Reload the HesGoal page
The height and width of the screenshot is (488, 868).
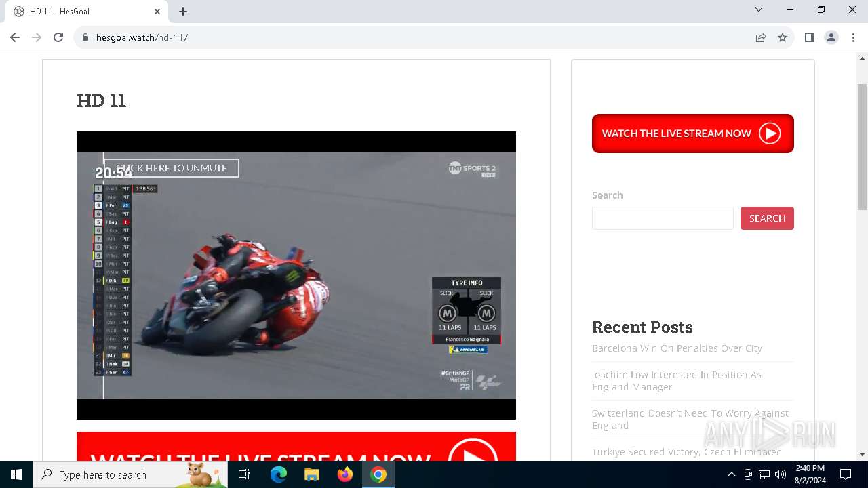(58, 37)
